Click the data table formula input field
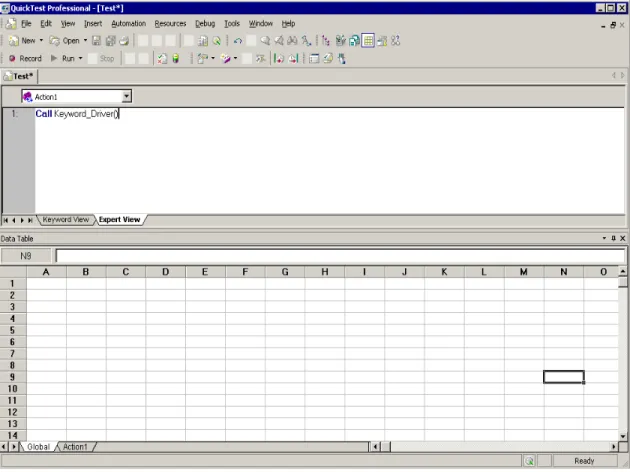Screen dimensions: 630x472 point(340,256)
